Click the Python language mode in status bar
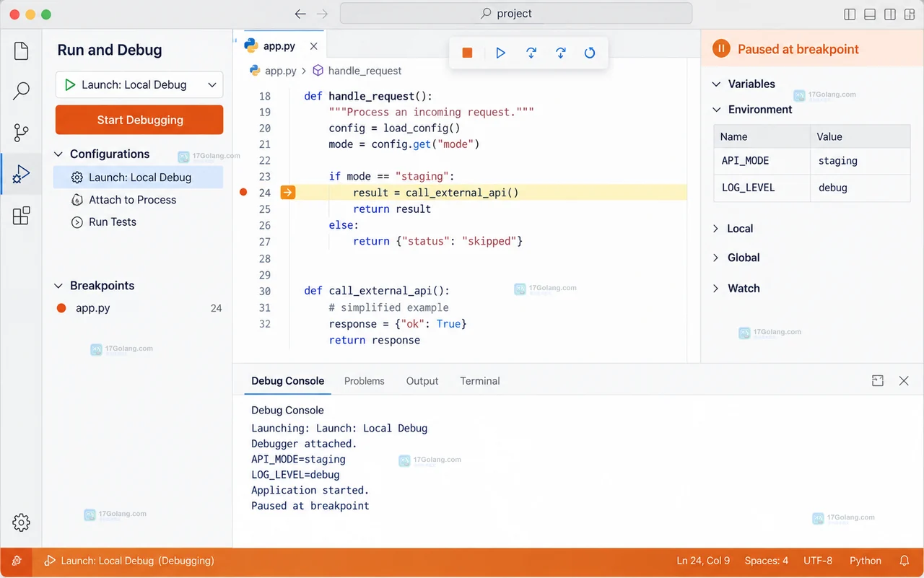 pos(866,561)
